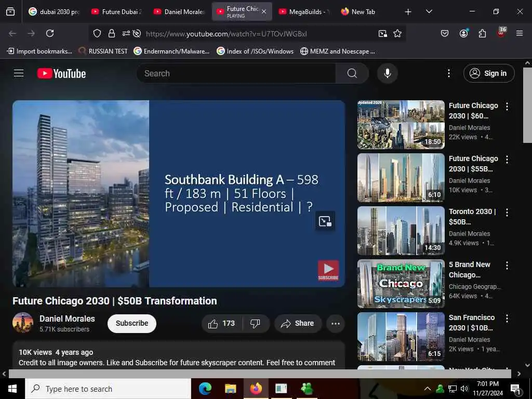The height and width of the screenshot is (399, 532).
Task: Start voice search with microphone icon
Action: coord(387,73)
